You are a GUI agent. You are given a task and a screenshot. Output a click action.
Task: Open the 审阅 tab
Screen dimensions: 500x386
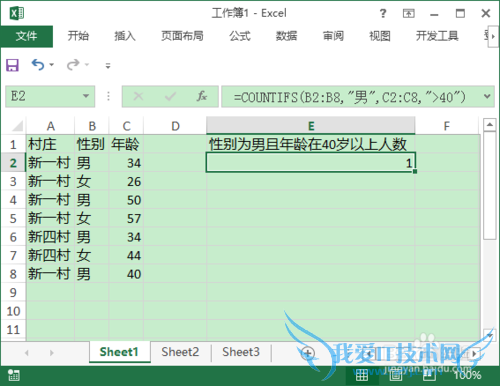pyautogui.click(x=333, y=36)
